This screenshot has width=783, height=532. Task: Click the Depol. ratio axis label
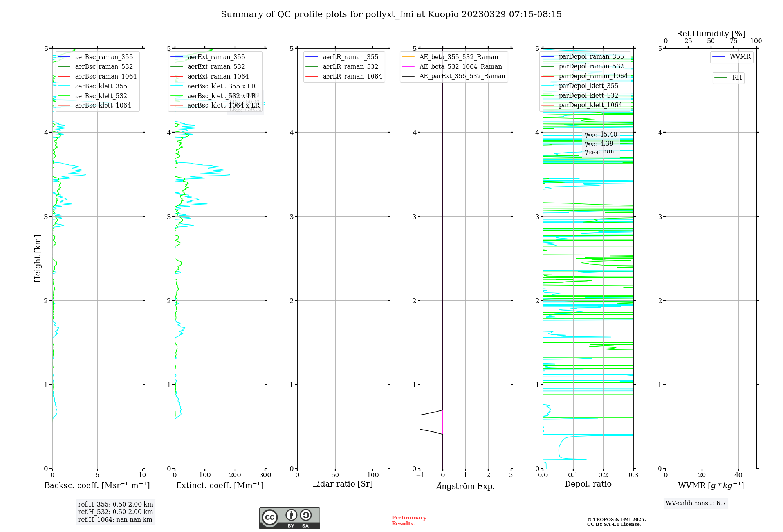pos(588,484)
